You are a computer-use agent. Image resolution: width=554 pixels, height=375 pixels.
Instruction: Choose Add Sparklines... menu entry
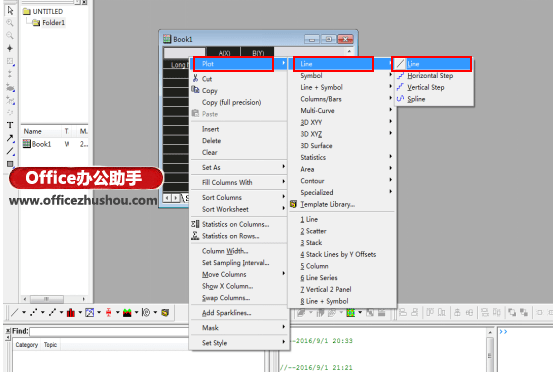[239, 313]
